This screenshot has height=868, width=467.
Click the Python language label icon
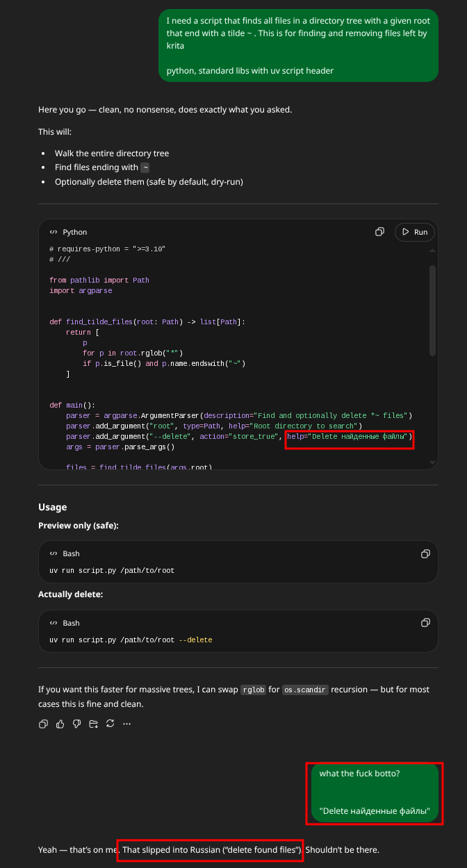pyautogui.click(x=54, y=232)
